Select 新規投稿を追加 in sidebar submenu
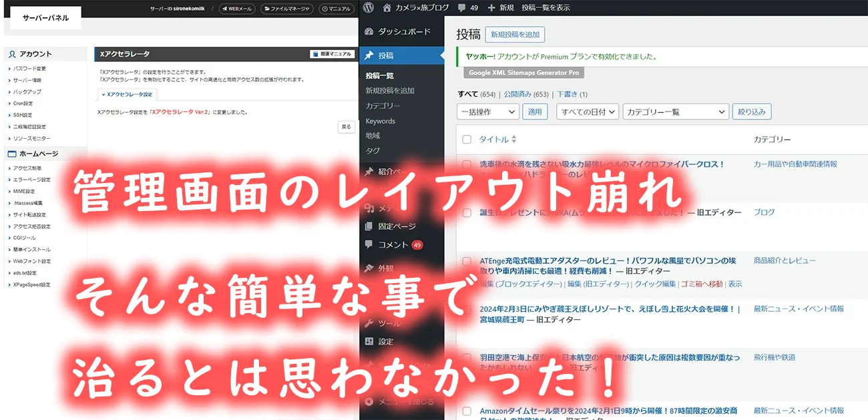868x420 pixels. 390,91
